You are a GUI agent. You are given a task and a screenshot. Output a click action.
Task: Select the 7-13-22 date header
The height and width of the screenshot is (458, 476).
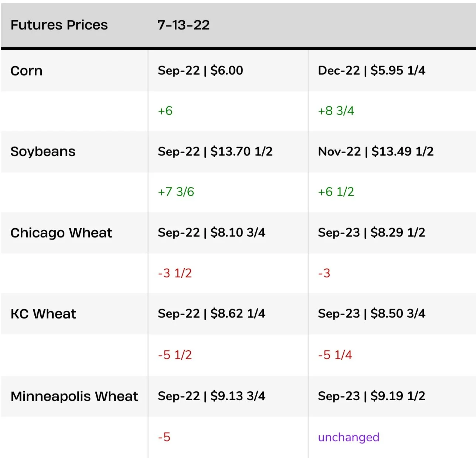pos(183,25)
